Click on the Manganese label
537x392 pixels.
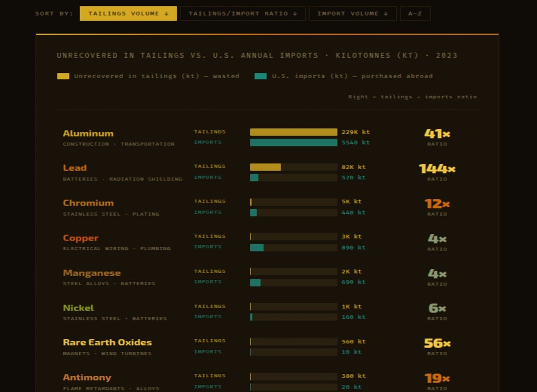pos(92,273)
